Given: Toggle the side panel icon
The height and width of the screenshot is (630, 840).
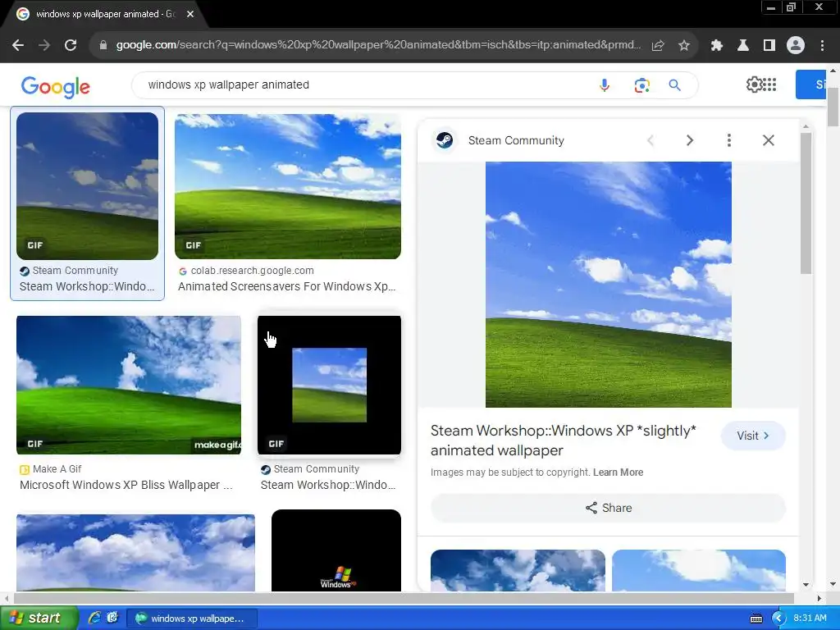Looking at the screenshot, I should click(x=769, y=45).
